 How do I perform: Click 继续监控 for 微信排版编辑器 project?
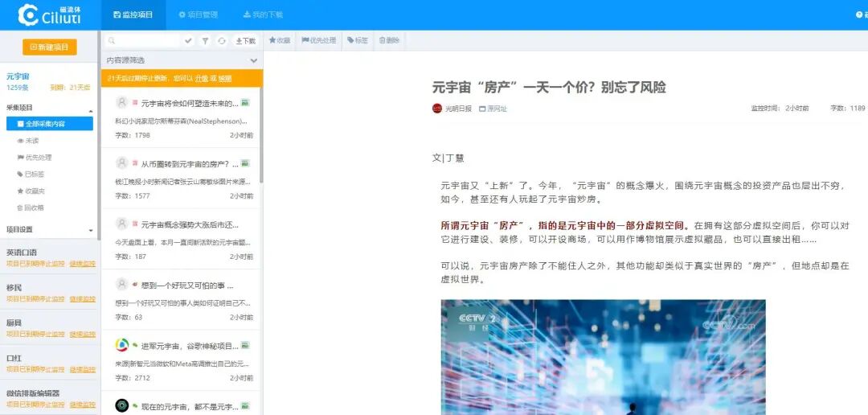click(x=83, y=405)
